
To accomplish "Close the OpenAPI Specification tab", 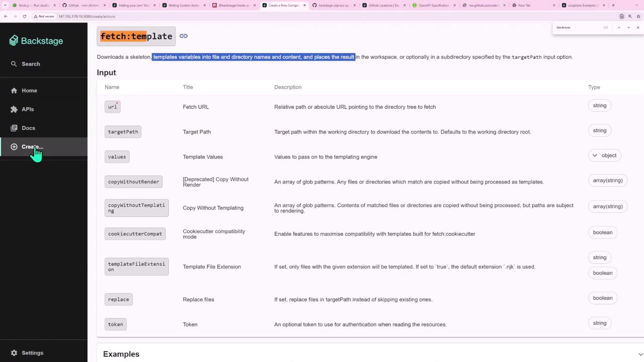I will tap(454, 6).
